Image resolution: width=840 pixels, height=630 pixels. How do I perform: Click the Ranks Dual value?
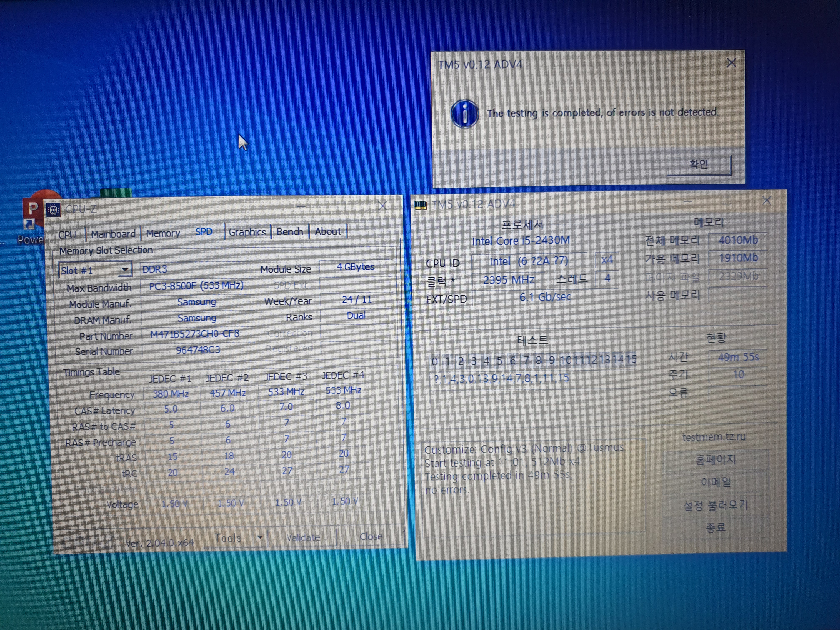pos(356,315)
